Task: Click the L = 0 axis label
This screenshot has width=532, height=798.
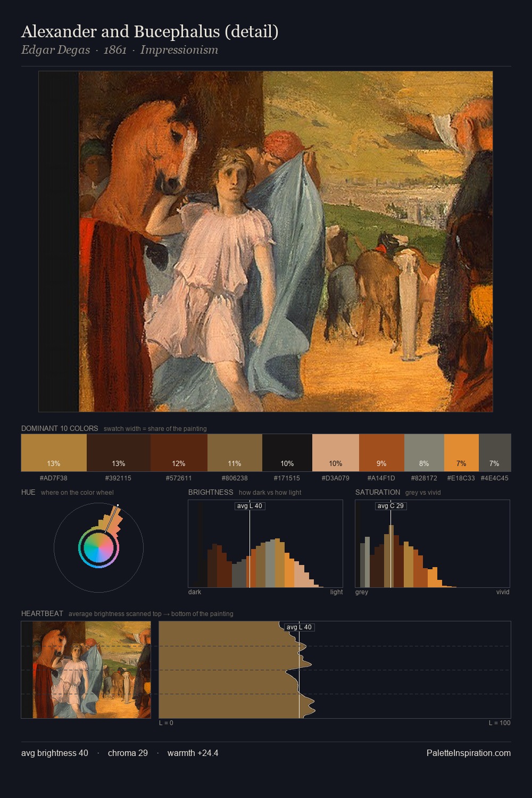Action: (166, 723)
